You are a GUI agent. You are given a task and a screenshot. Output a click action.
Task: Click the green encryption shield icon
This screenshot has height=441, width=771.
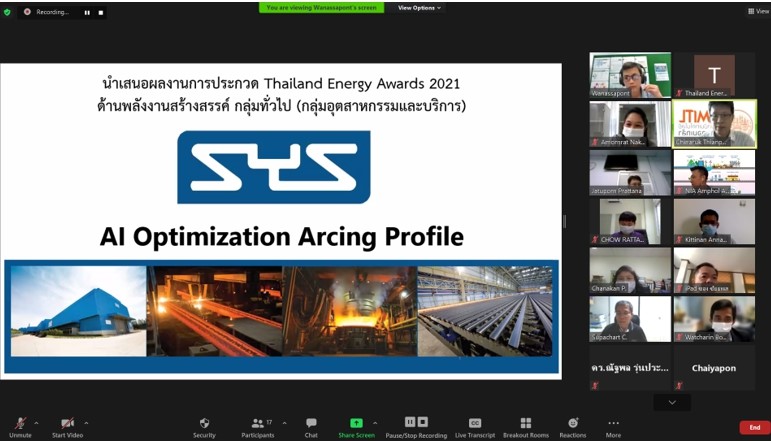(7, 12)
